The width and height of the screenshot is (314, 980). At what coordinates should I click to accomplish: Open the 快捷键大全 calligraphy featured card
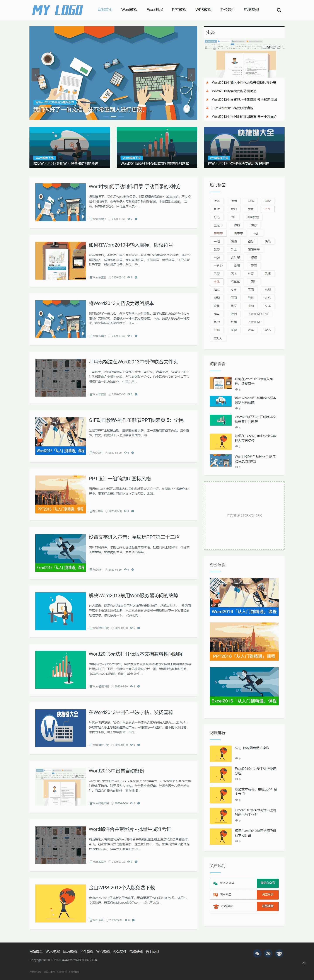pos(244,147)
